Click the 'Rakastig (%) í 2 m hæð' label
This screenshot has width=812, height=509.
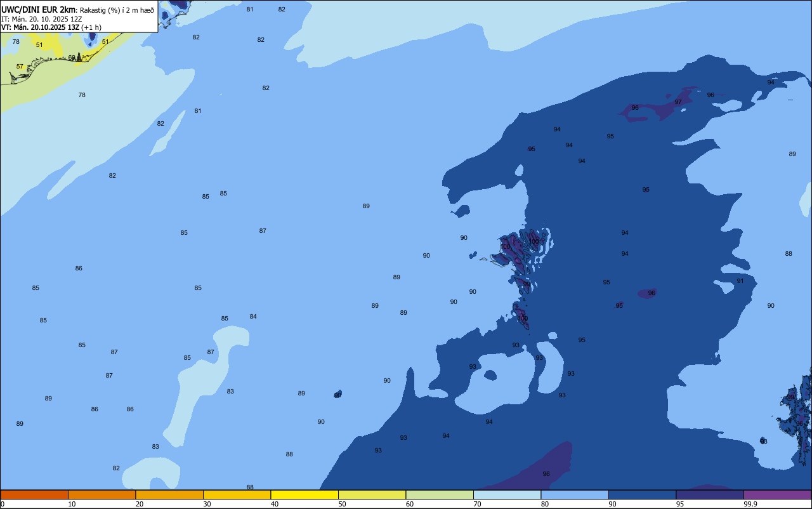(x=117, y=10)
